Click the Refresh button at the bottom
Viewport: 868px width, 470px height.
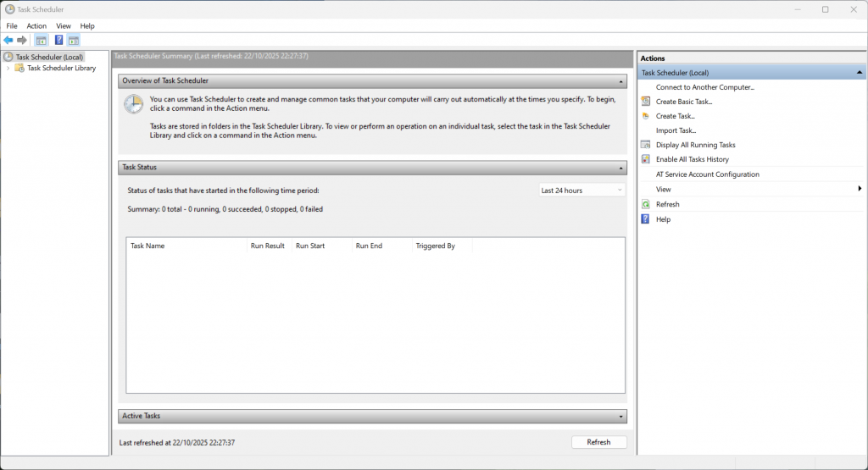[599, 442]
